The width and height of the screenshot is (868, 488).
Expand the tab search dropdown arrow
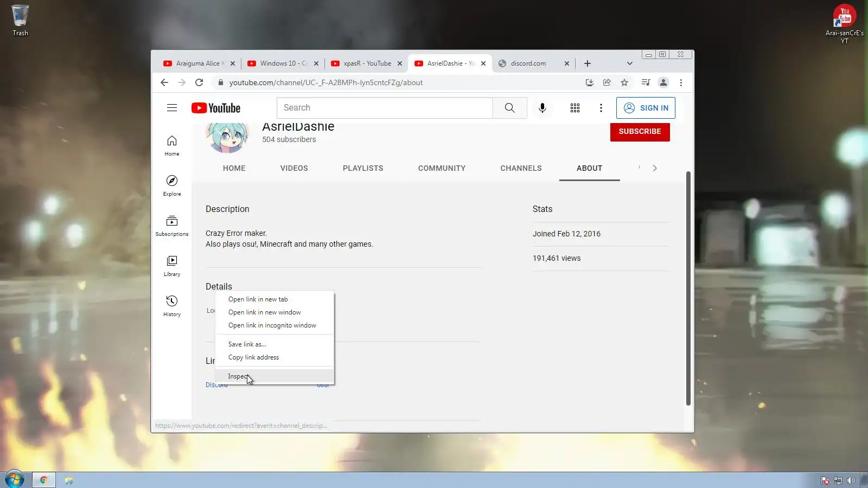click(629, 63)
